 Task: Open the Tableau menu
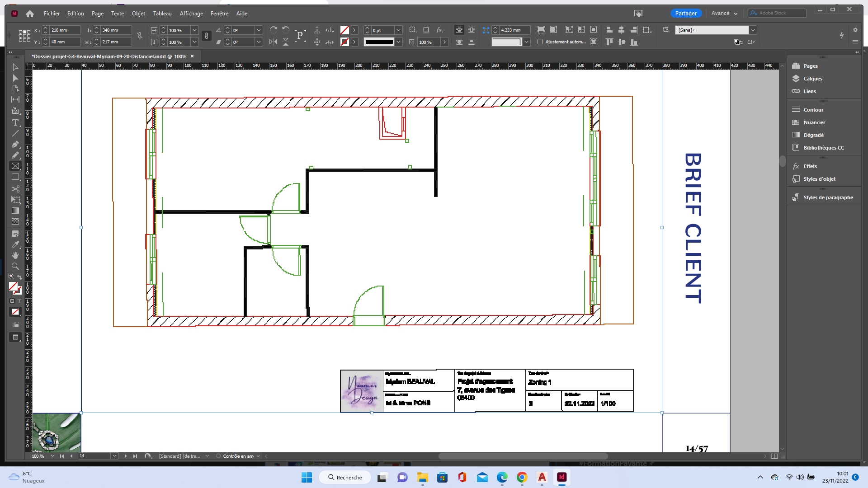[x=162, y=14]
